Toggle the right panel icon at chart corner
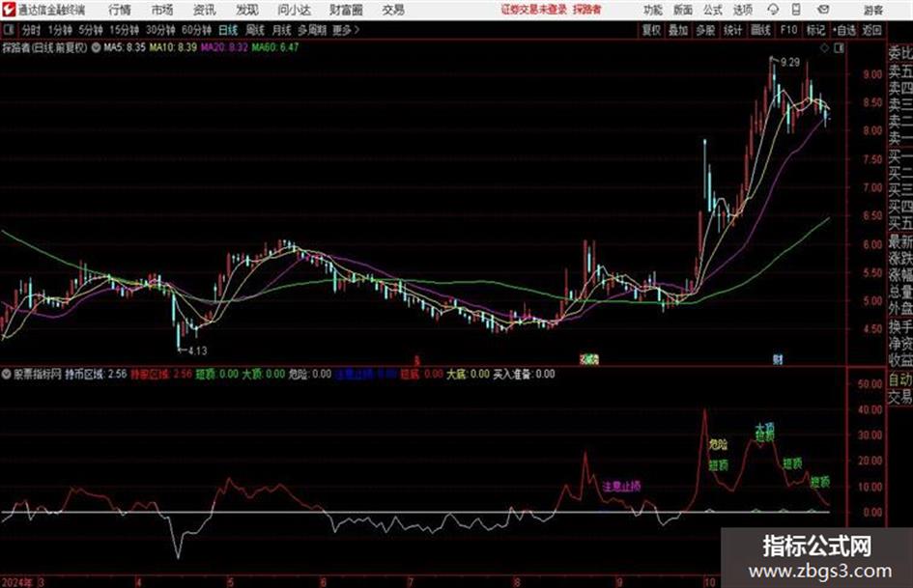Screen dimensions: 913x588 (x=839, y=48)
